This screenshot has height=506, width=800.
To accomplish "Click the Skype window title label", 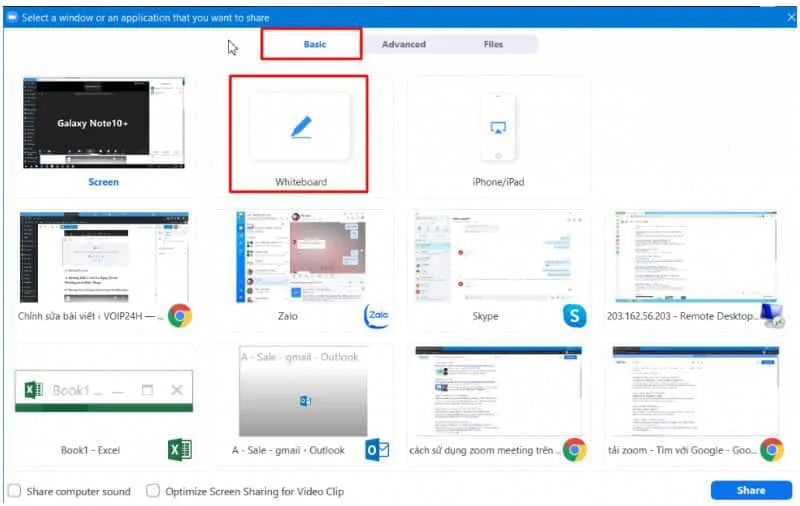I will point(485,316).
